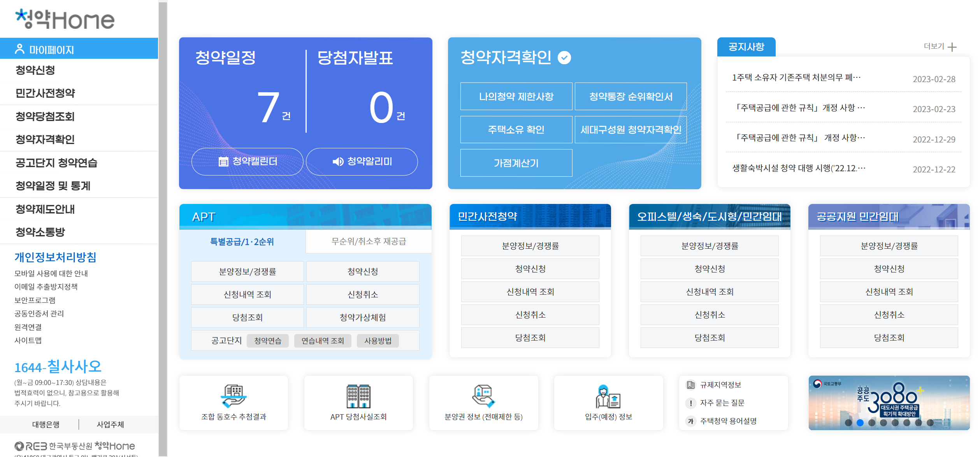This screenshot has height=457, width=980.
Task: Switch to 무순위/취소후 재공급 tab
Action: (369, 241)
